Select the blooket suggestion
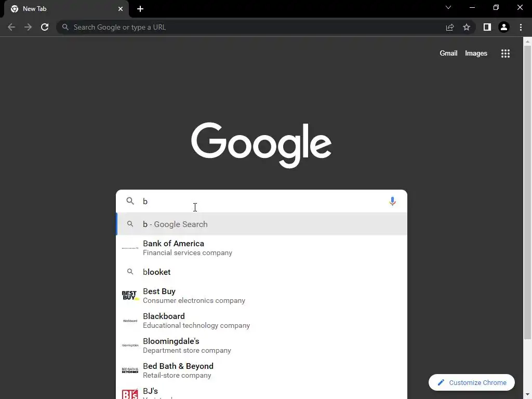Image resolution: width=532 pixels, height=399 pixels. pos(262,272)
